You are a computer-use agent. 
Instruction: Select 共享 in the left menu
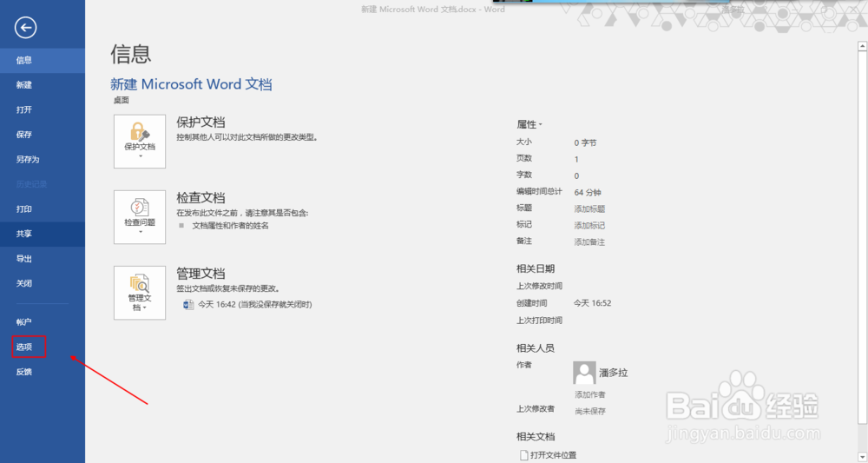[x=43, y=234]
